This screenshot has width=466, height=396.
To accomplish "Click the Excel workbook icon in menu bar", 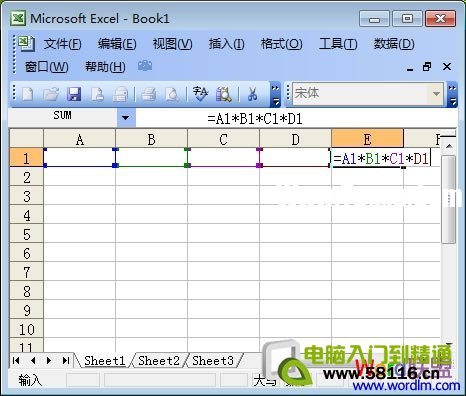I will (x=26, y=43).
